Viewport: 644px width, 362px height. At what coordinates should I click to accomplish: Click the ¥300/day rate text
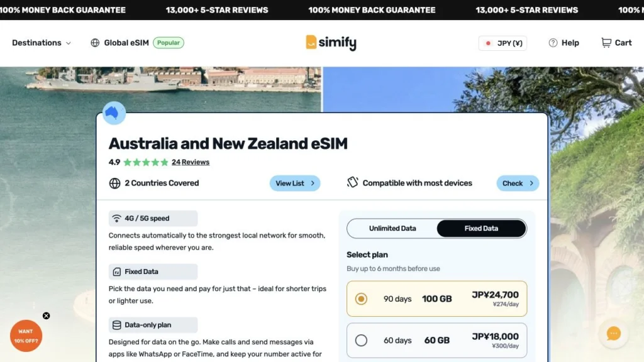coord(505,346)
